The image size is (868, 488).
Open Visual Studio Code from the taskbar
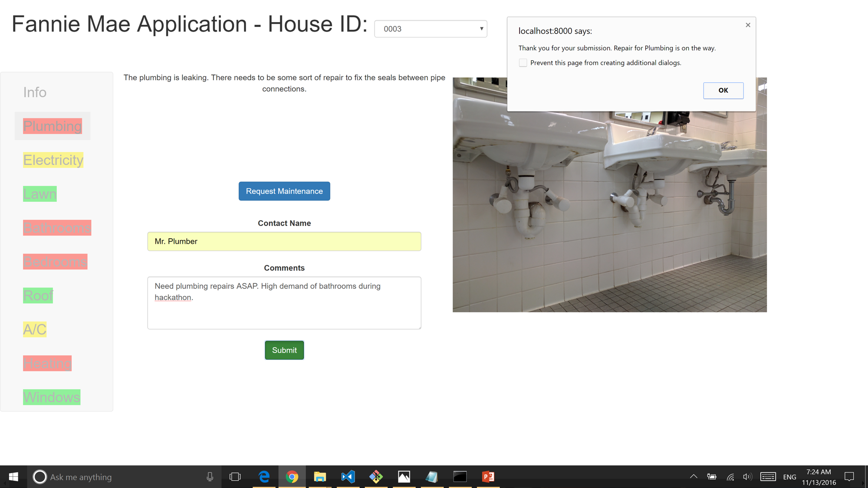348,477
